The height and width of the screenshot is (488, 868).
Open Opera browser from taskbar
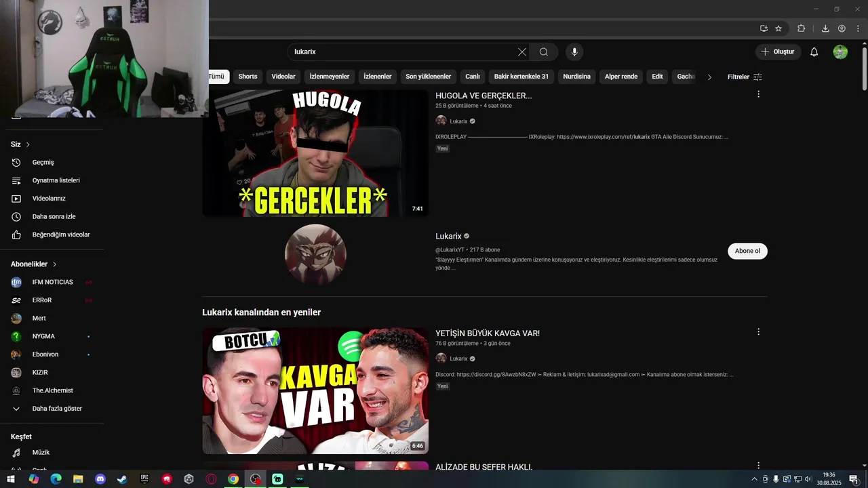tap(211, 479)
